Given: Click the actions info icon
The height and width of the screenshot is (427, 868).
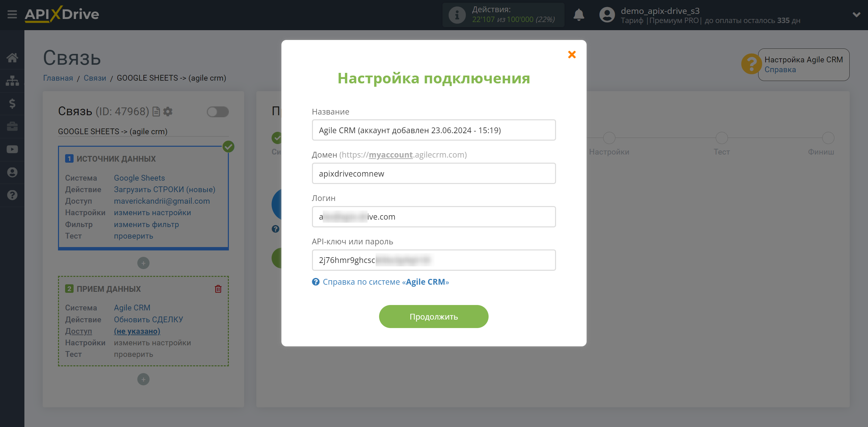Looking at the screenshot, I should [x=457, y=15].
